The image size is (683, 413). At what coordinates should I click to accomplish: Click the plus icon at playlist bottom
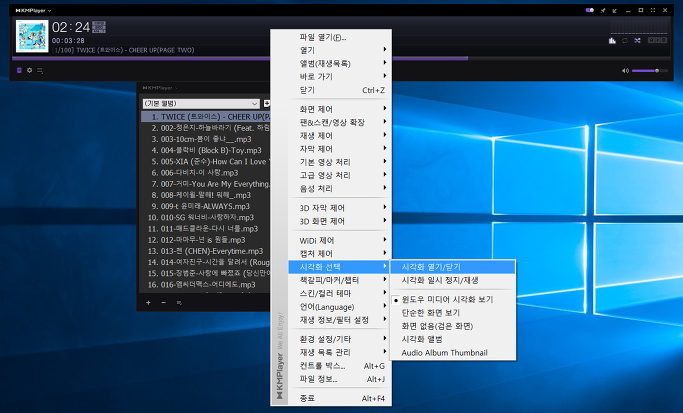(148, 302)
